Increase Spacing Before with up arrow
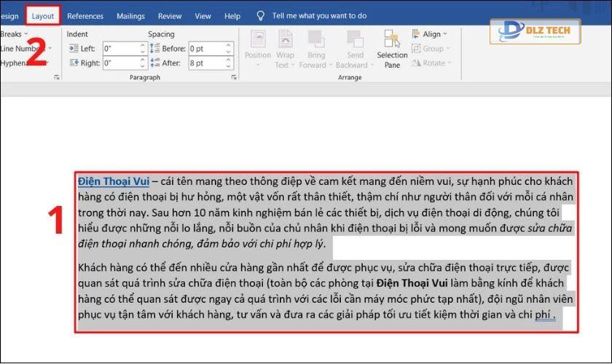The image size is (612, 364). [x=228, y=46]
